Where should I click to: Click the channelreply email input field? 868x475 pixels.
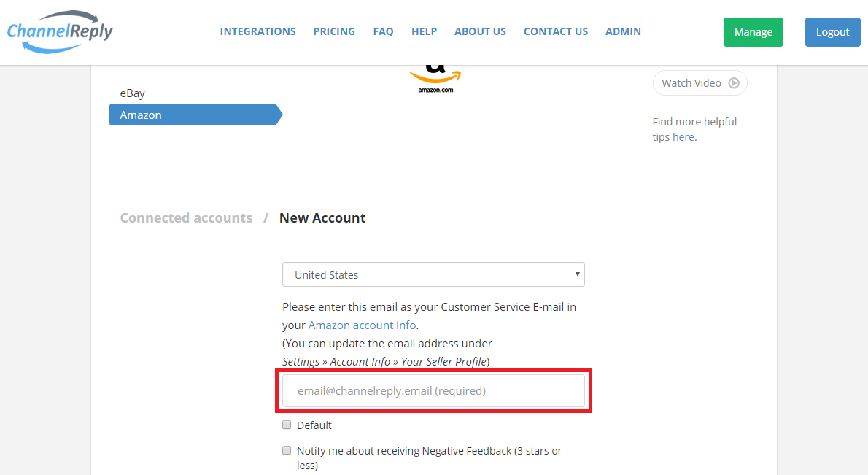click(433, 391)
